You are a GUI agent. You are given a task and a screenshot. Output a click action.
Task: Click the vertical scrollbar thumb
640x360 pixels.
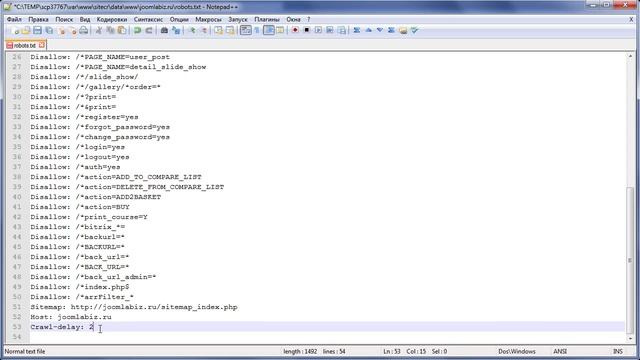[x=630, y=259]
